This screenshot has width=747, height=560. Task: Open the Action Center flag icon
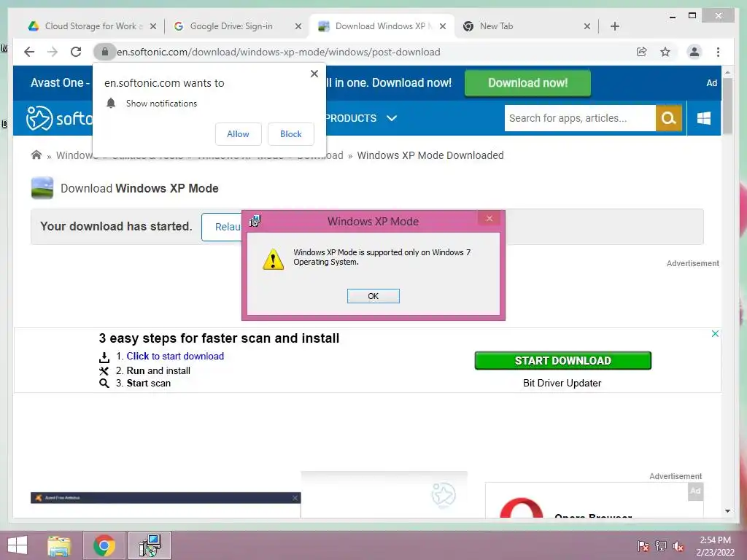pos(643,546)
